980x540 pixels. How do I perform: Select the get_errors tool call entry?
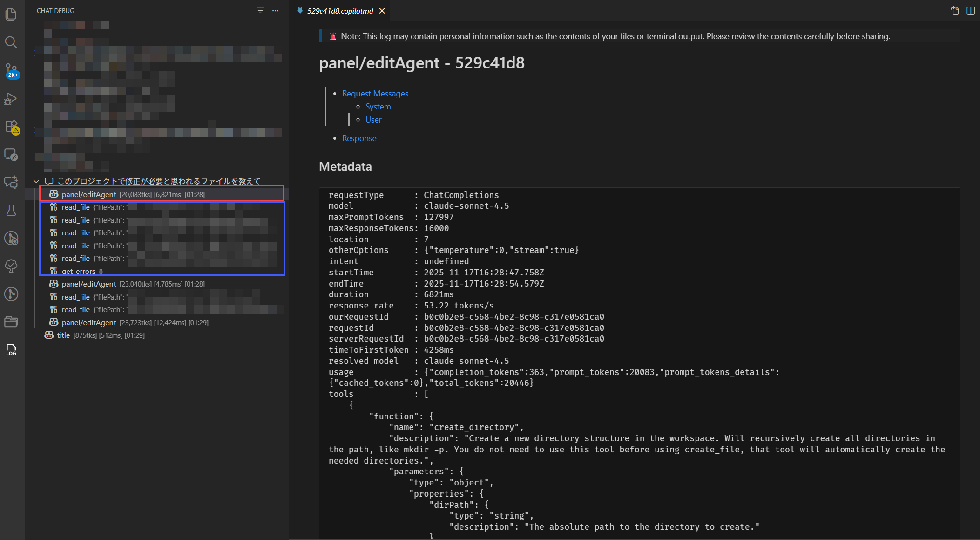point(78,271)
